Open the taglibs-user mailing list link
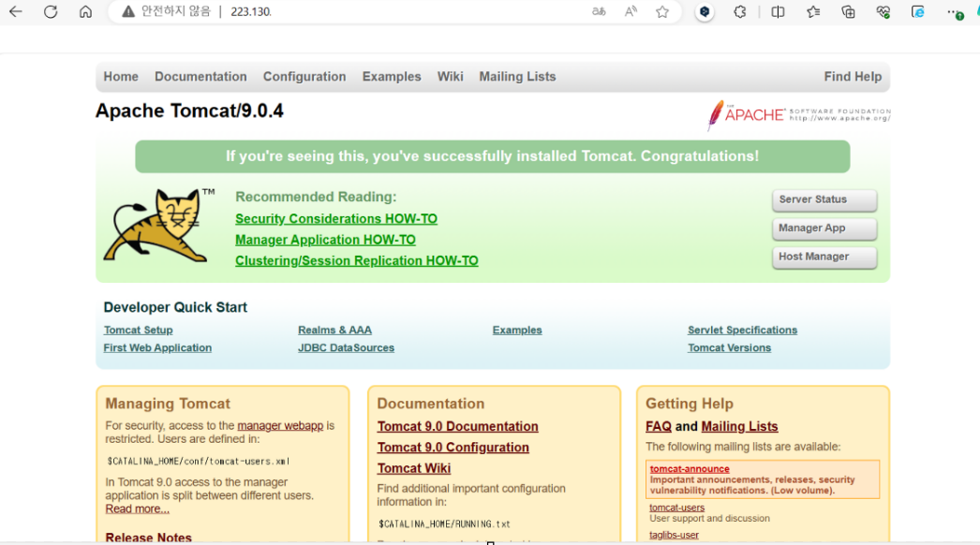Image resolution: width=980 pixels, height=545 pixels. pos(674,535)
